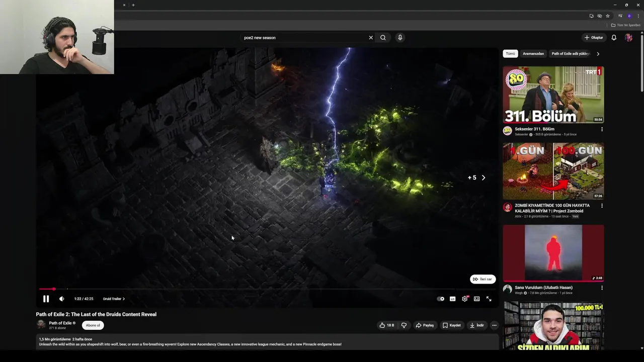The image size is (644, 362).
Task: Open video settings gear
Action: point(464,299)
